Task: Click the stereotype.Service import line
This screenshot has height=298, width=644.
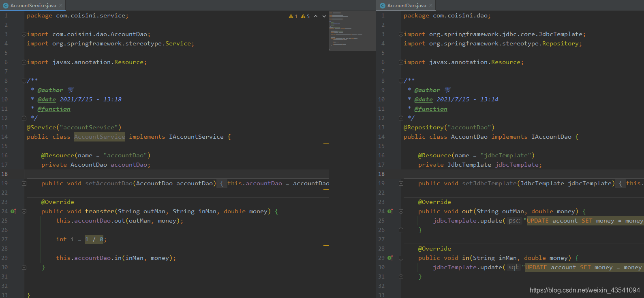Action: tap(111, 43)
